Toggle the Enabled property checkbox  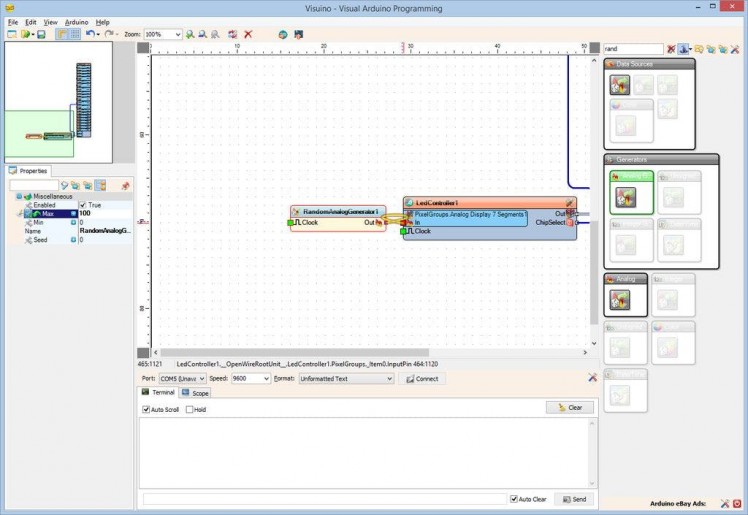pyautogui.click(x=83, y=205)
